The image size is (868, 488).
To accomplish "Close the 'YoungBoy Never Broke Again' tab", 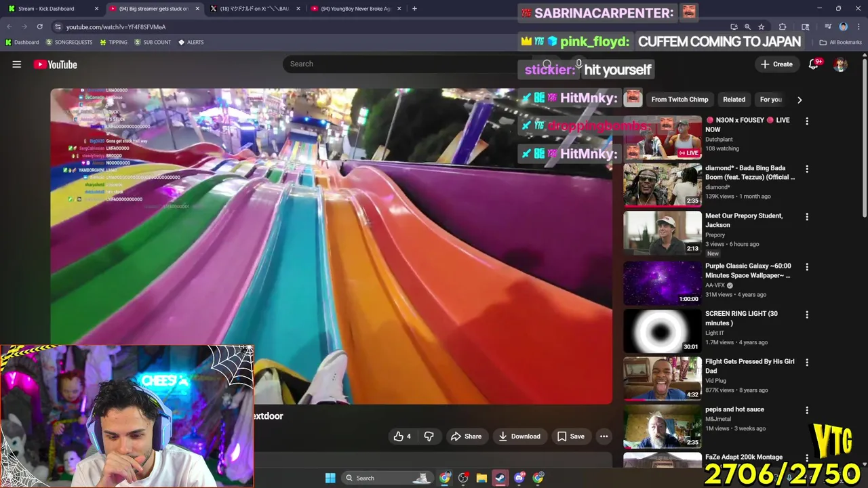I will coord(399,9).
